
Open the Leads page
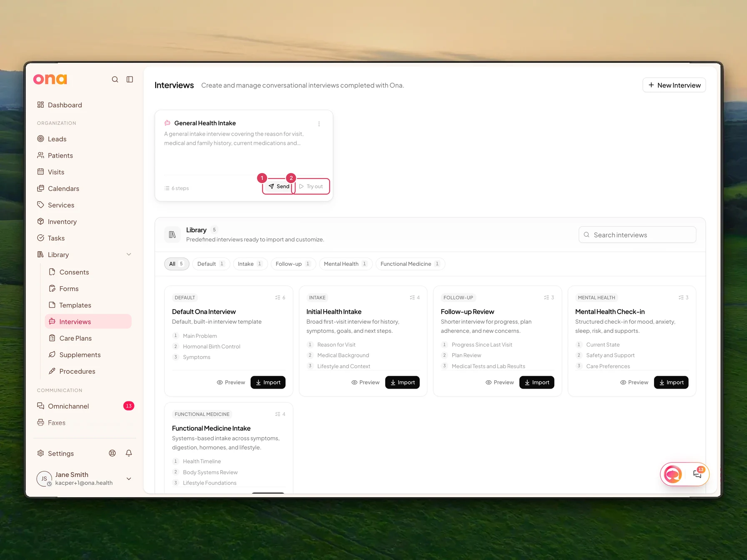coord(57,139)
